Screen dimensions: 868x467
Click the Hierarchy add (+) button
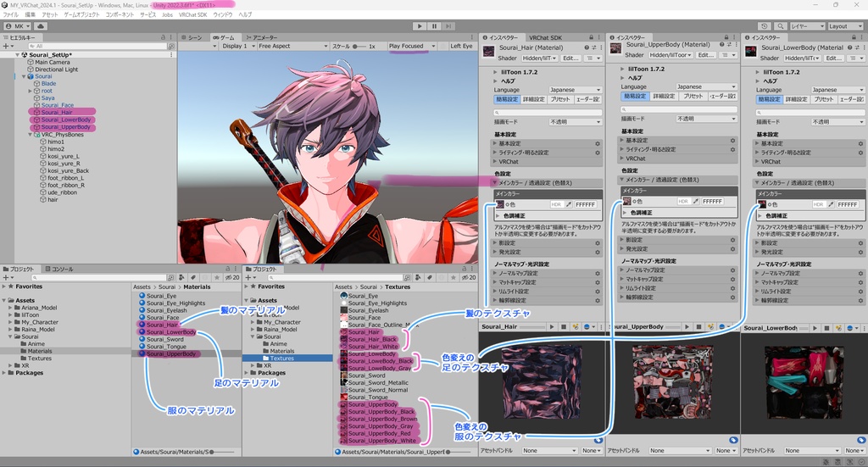click(x=7, y=46)
